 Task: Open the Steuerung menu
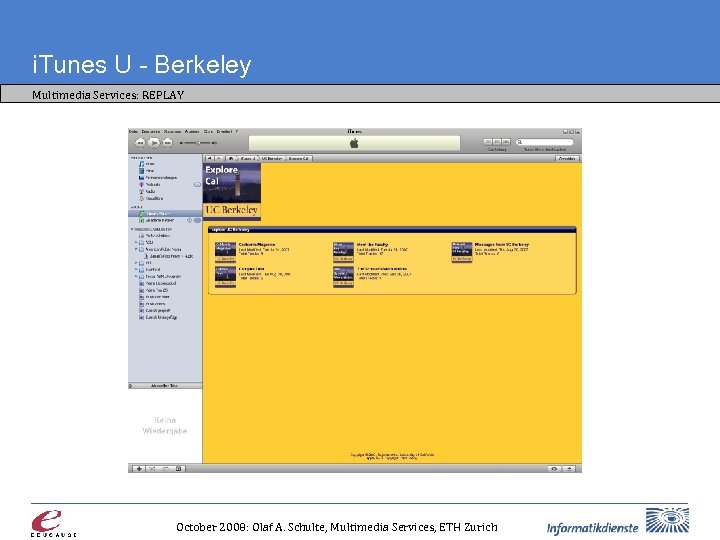[173, 131]
